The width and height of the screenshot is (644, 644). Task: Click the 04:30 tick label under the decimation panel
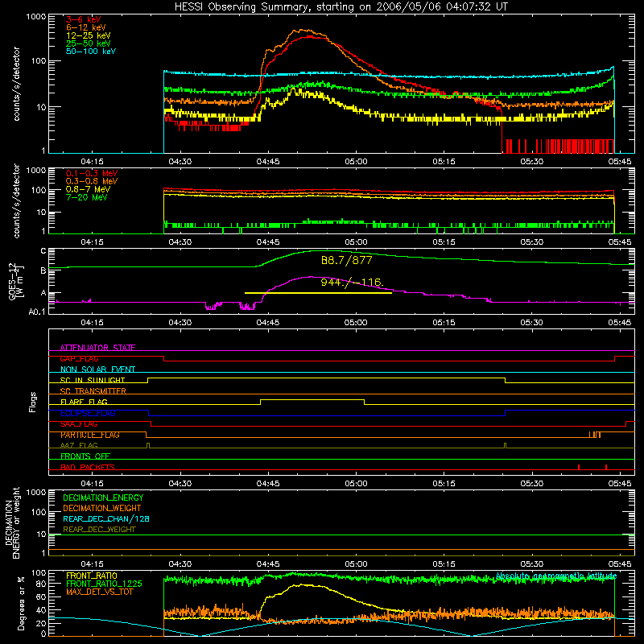180,564
